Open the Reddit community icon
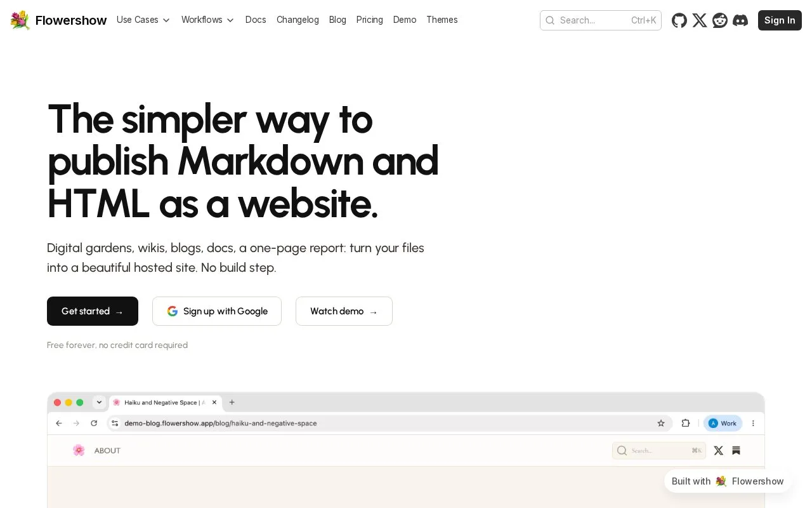Image resolution: width=812 pixels, height=508 pixels. [720, 20]
